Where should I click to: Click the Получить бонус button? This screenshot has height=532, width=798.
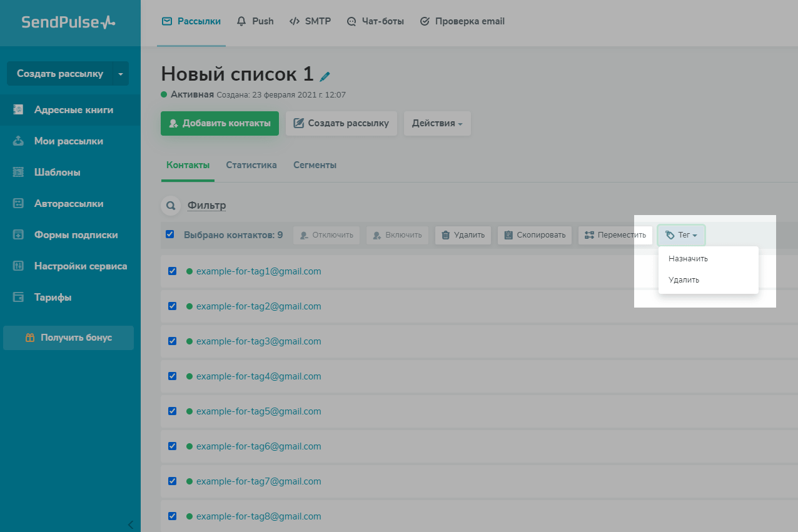tap(69, 338)
